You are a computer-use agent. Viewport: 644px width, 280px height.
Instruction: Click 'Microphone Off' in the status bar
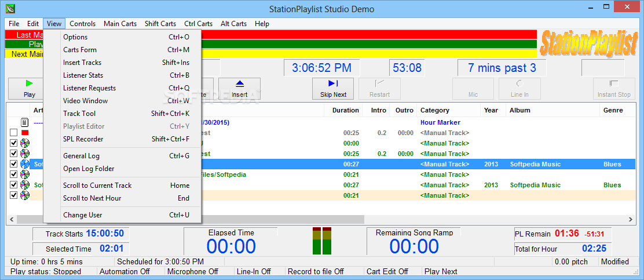193,271
